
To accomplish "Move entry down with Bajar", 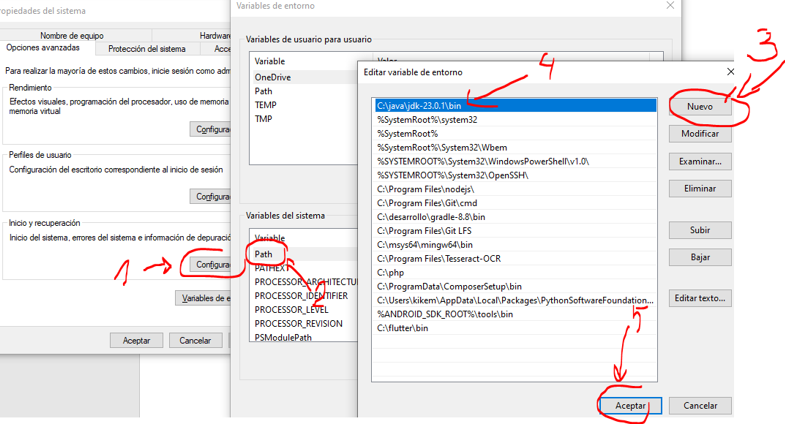I will click(699, 257).
